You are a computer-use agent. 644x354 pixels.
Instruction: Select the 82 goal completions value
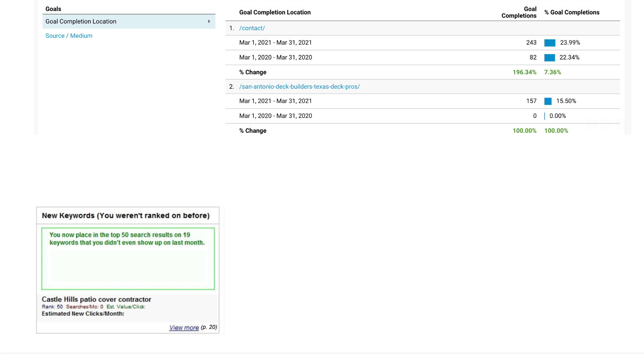(x=533, y=57)
